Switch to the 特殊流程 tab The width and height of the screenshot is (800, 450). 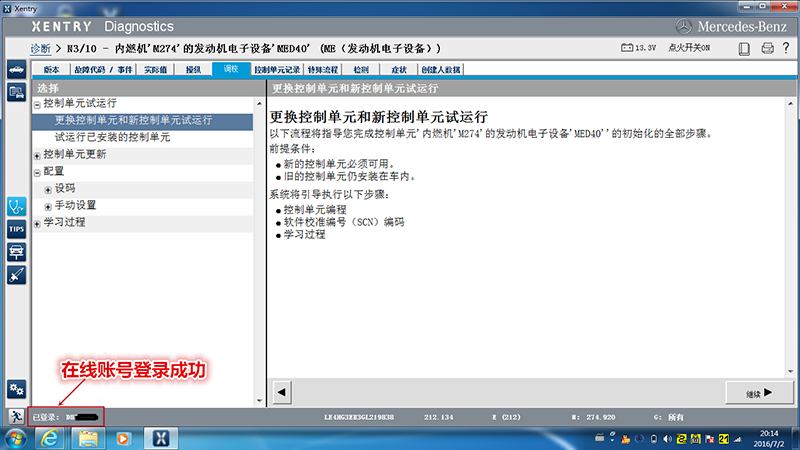[322, 69]
